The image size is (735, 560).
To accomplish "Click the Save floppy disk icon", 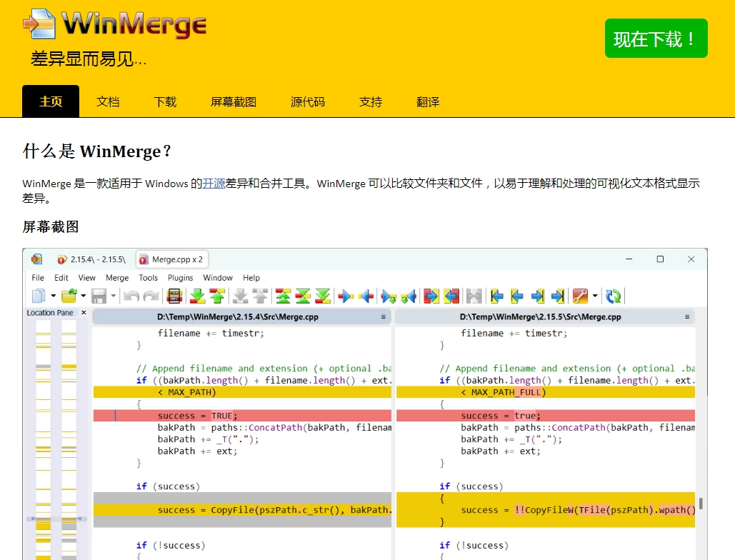I will (x=99, y=296).
